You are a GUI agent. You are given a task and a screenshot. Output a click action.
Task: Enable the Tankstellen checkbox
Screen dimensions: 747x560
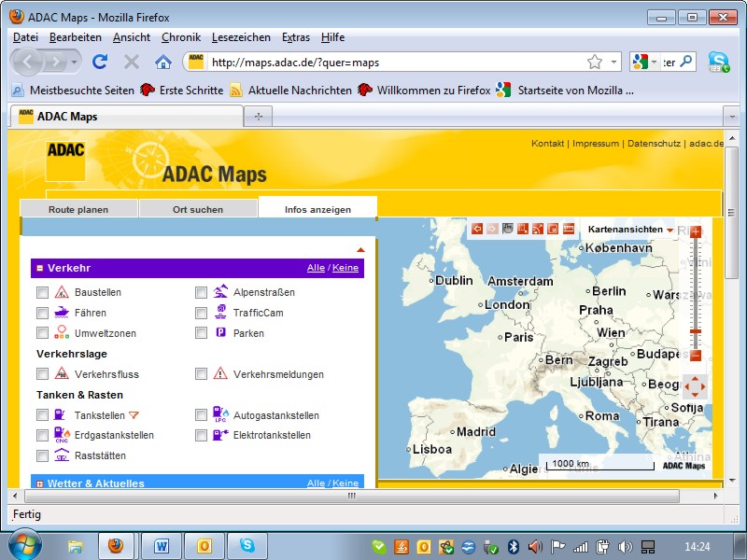coord(42,415)
